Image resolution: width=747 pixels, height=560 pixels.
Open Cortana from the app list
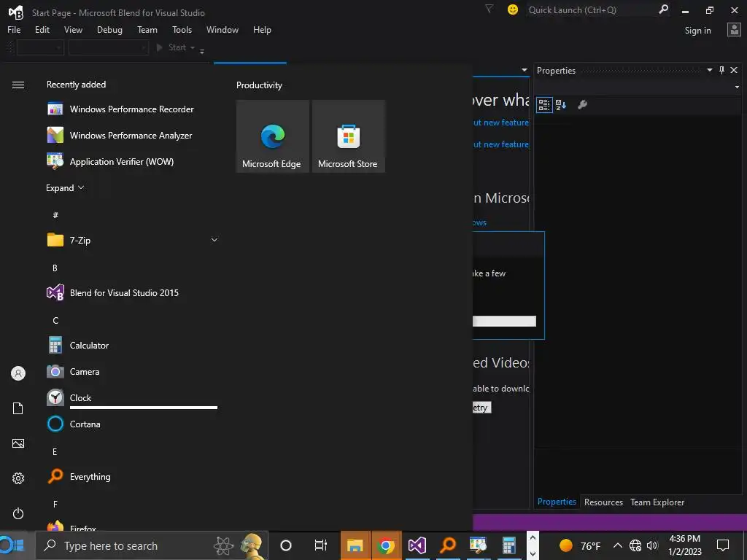(x=132, y=424)
